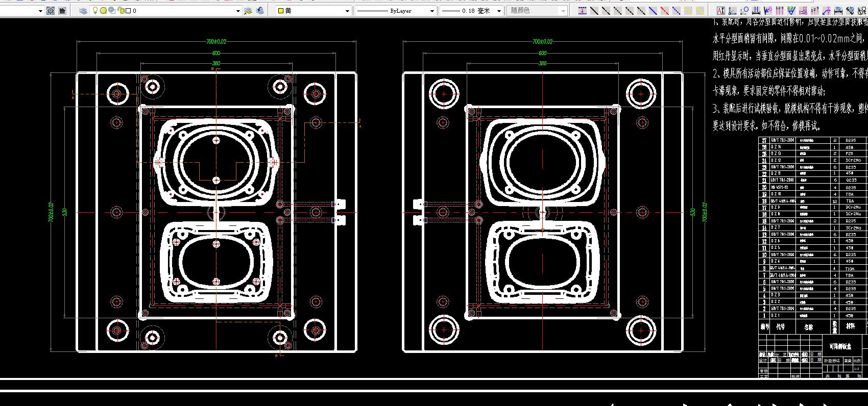This screenshot has width=868, height=406.
Task: Expand the 随颜色 plot style dropdown
Action: [563, 11]
